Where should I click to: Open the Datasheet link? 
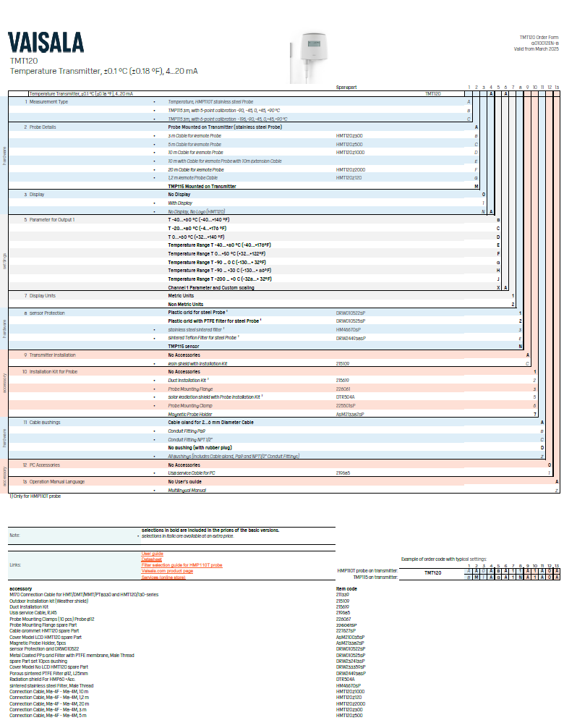(x=151, y=559)
